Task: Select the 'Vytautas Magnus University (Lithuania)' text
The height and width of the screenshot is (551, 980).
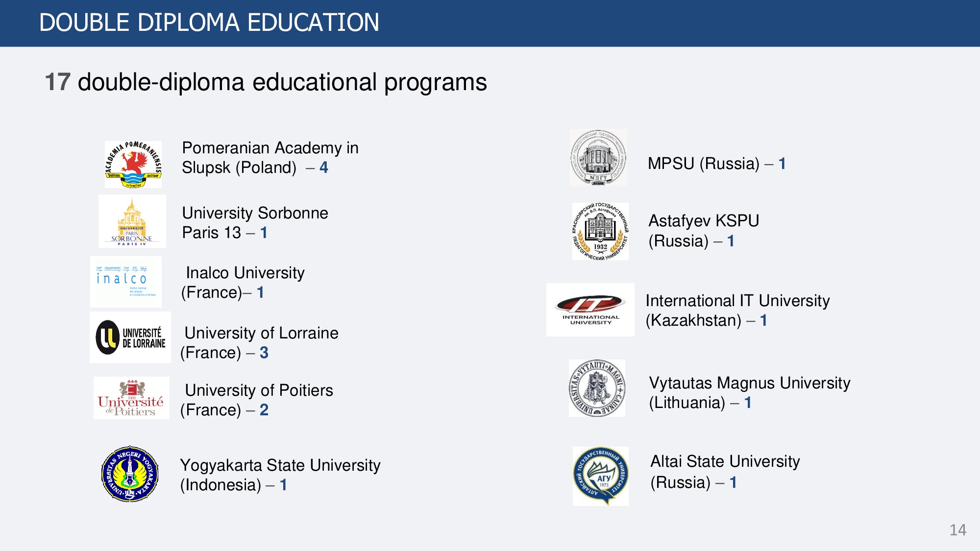Action: [749, 392]
